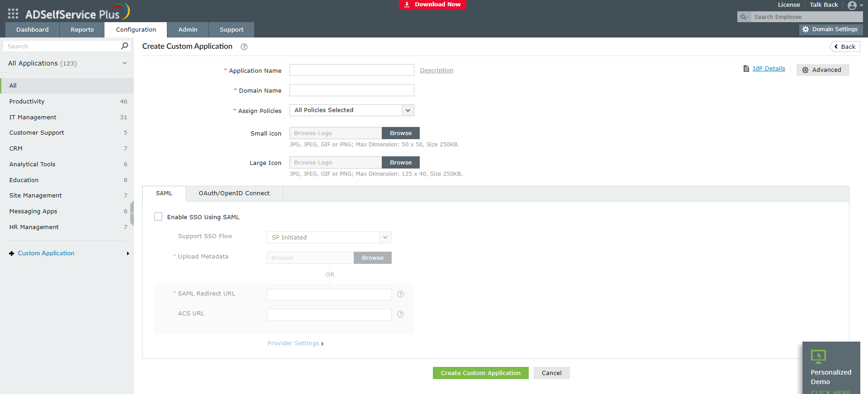Screen dimensions: 868x394
Task: Select the Configuration tab
Action: 136,30
